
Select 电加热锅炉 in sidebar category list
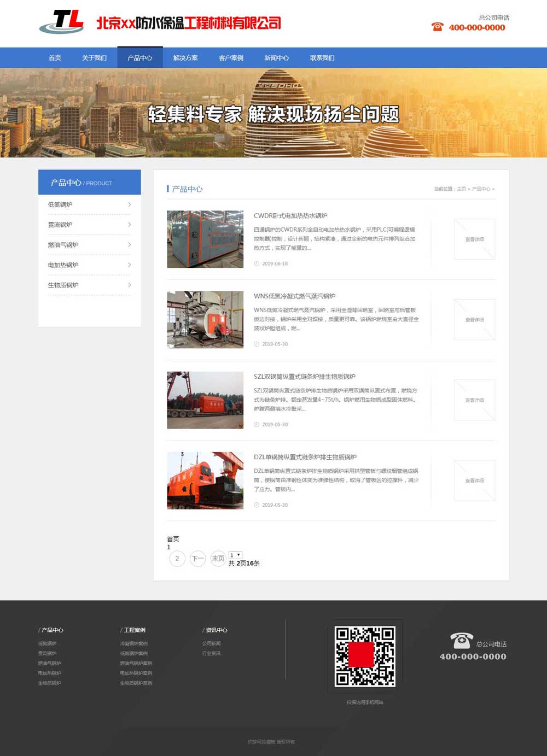[63, 265]
